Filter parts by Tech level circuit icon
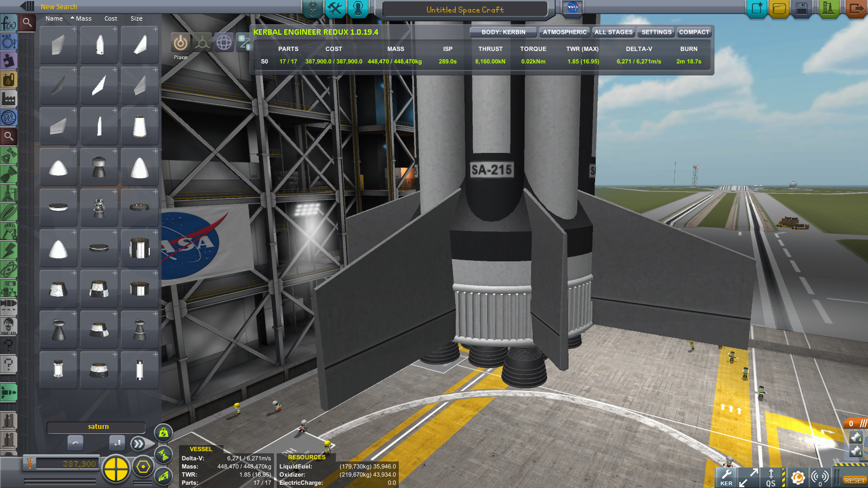868x488 pixels. 9,118
